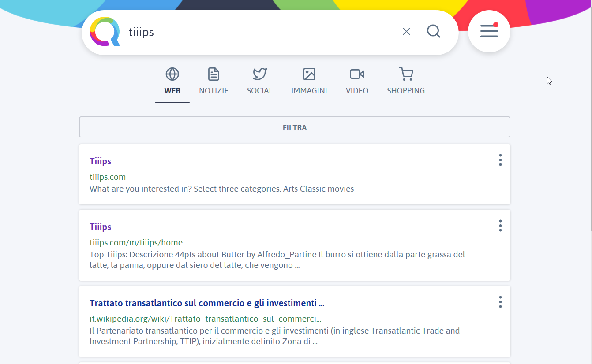Click the Twitter bird Social icon
The height and width of the screenshot is (364, 592).
(x=260, y=74)
